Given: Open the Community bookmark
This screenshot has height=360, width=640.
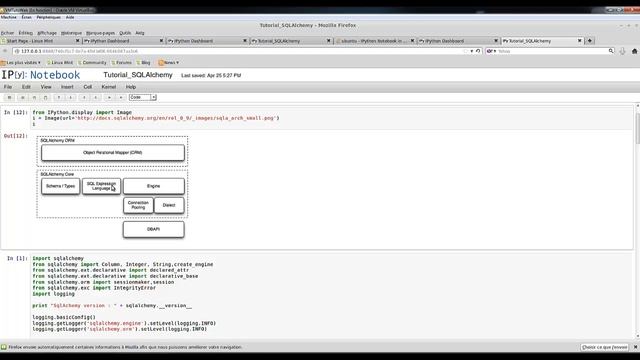Looking at the screenshot, I should (92, 63).
